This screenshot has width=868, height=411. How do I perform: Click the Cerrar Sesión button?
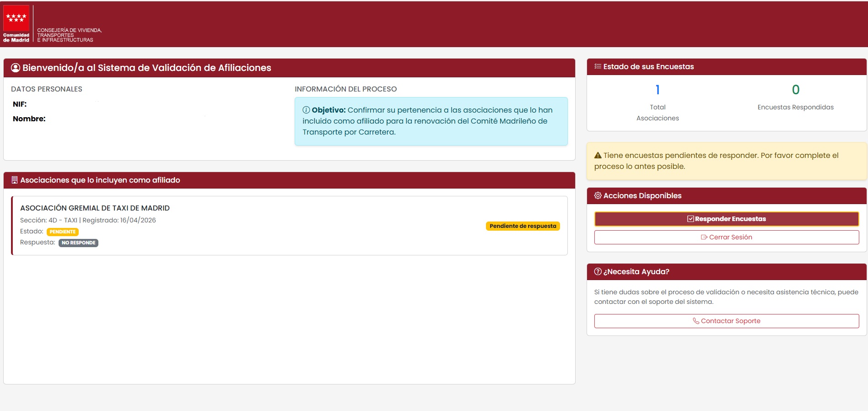point(726,237)
